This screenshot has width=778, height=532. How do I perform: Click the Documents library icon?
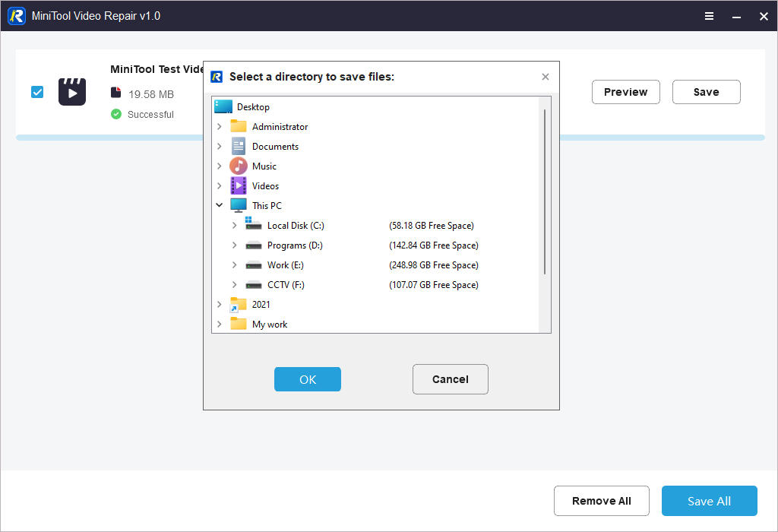238,147
